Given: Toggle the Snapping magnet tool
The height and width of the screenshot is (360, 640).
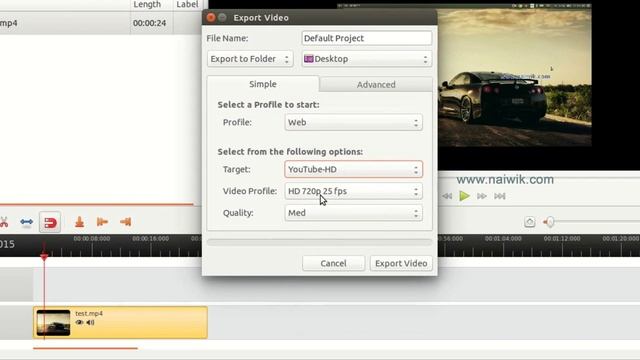Looking at the screenshot, I should tap(50, 222).
